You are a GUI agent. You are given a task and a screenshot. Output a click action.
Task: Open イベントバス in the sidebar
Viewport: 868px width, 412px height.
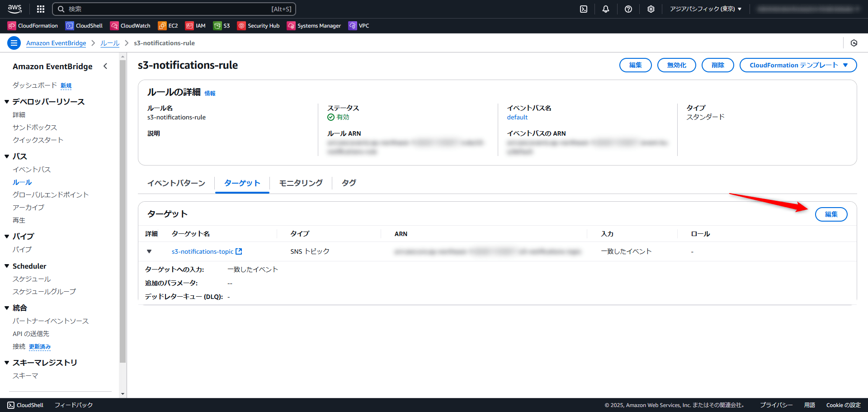(x=32, y=170)
